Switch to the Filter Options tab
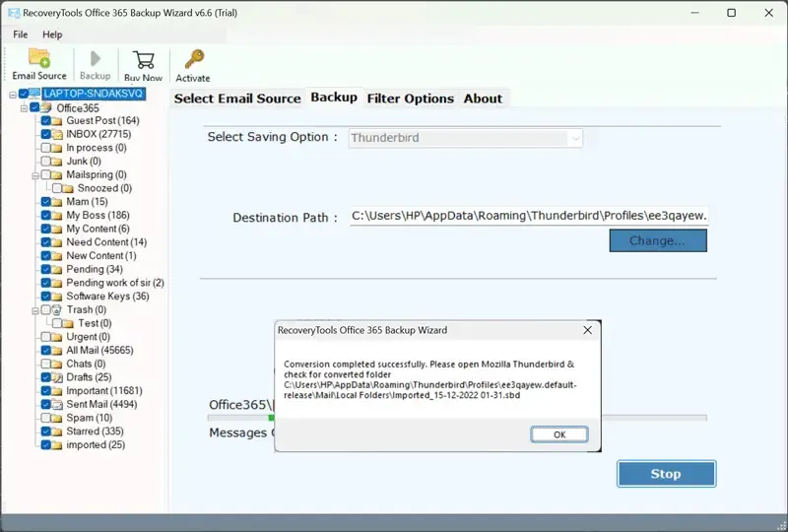The height and width of the screenshot is (532, 788). click(410, 99)
